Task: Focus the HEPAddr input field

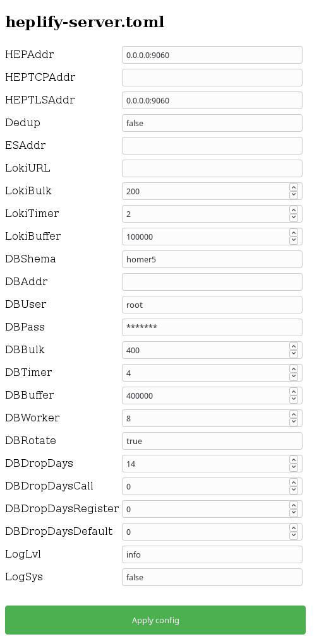Action: (x=212, y=55)
